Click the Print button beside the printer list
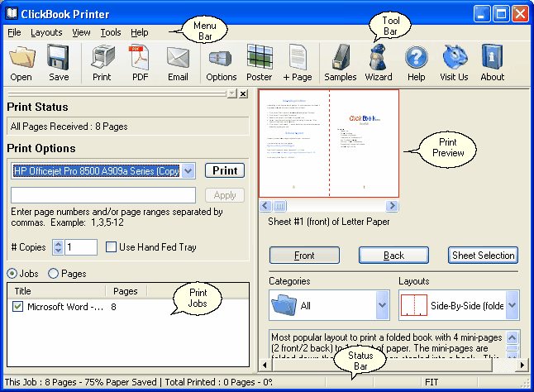This screenshot has height=392, width=534. pyautogui.click(x=225, y=170)
